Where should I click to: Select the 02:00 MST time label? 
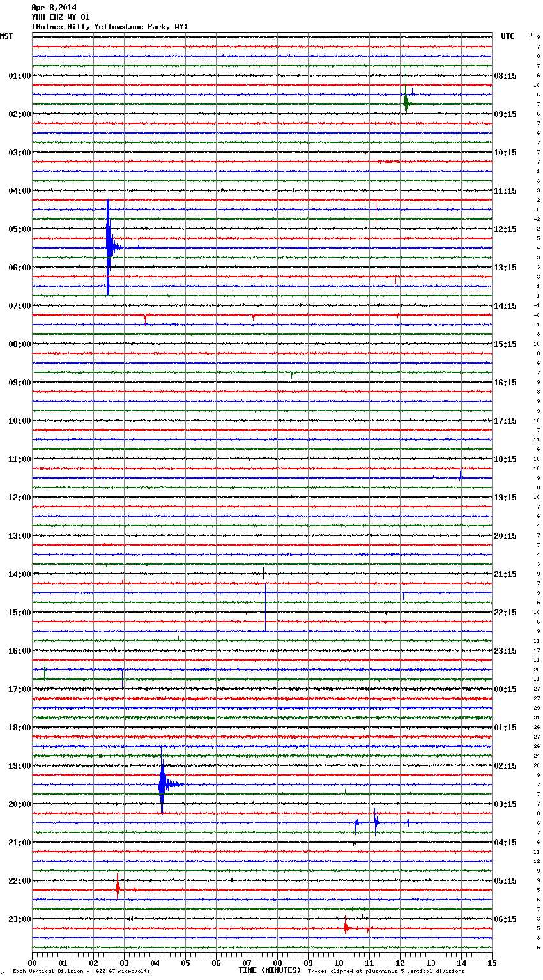click(x=20, y=114)
